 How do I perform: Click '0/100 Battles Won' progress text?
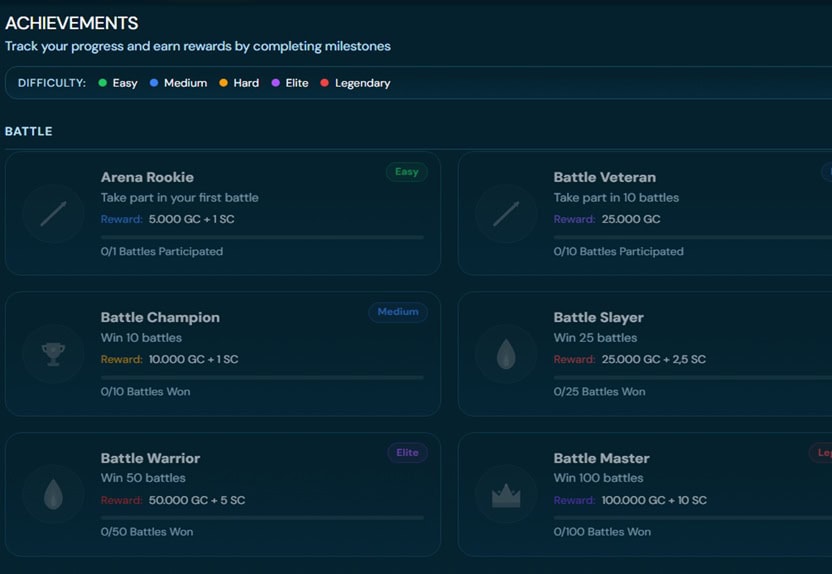pos(602,532)
